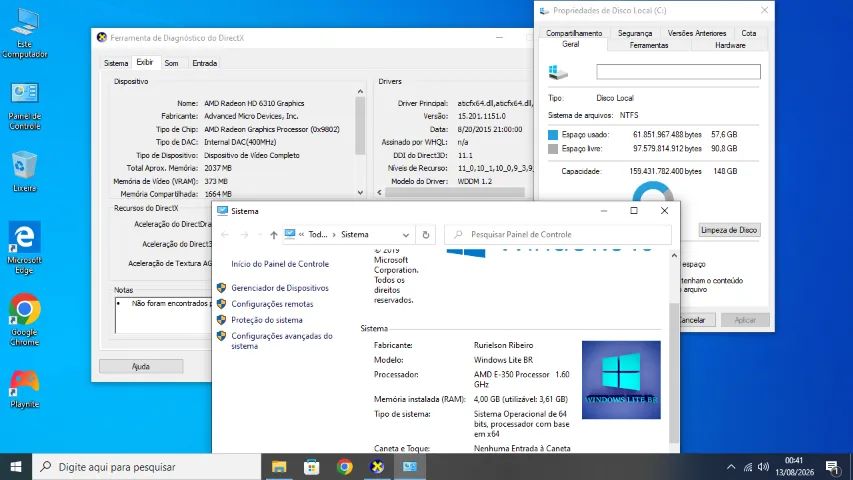Click the Drivers horizontal scrollbar track
This screenshot has height=480, width=853.
pyautogui.click(x=455, y=192)
